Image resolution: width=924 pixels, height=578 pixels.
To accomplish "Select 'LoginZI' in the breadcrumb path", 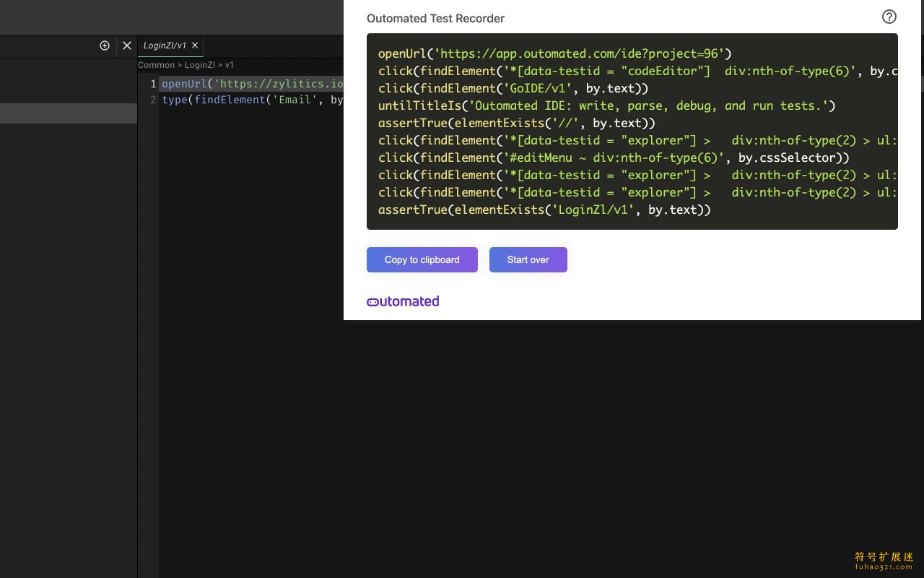I will 201,65.
